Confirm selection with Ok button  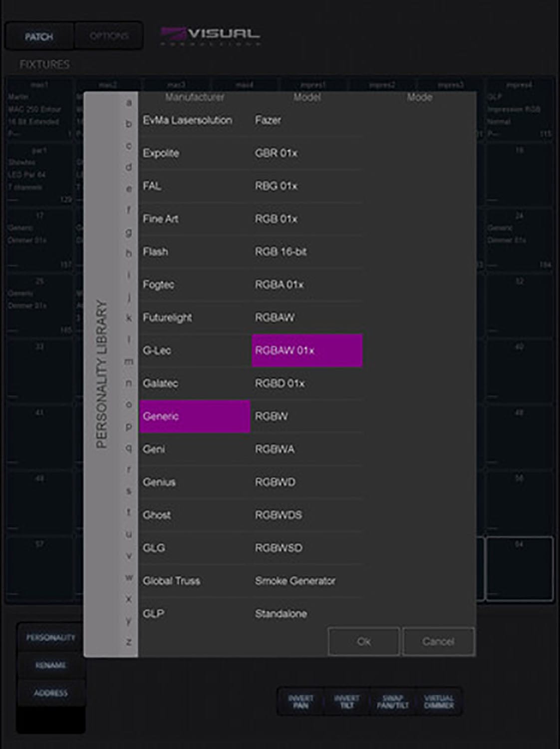point(364,642)
